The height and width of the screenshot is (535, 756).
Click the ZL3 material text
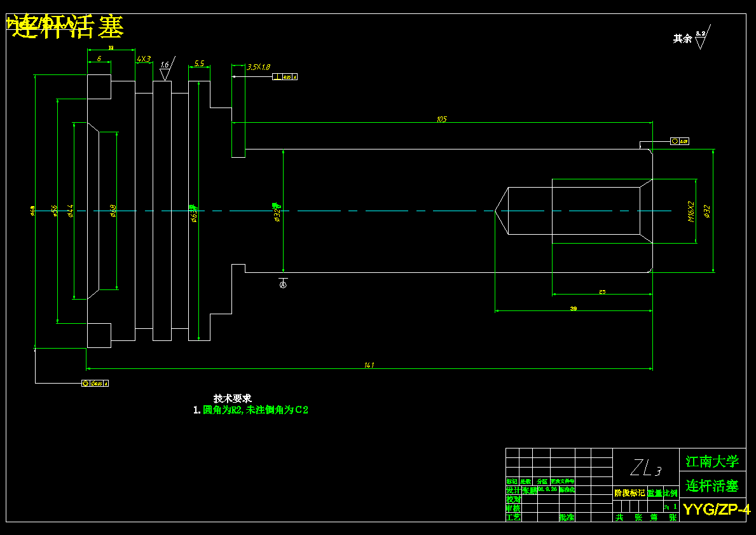click(x=645, y=468)
